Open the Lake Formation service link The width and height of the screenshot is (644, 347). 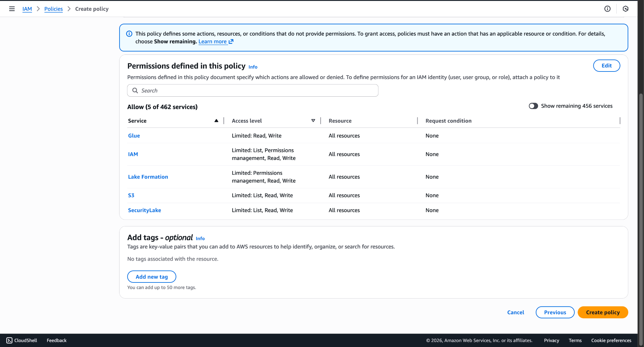[x=148, y=177]
